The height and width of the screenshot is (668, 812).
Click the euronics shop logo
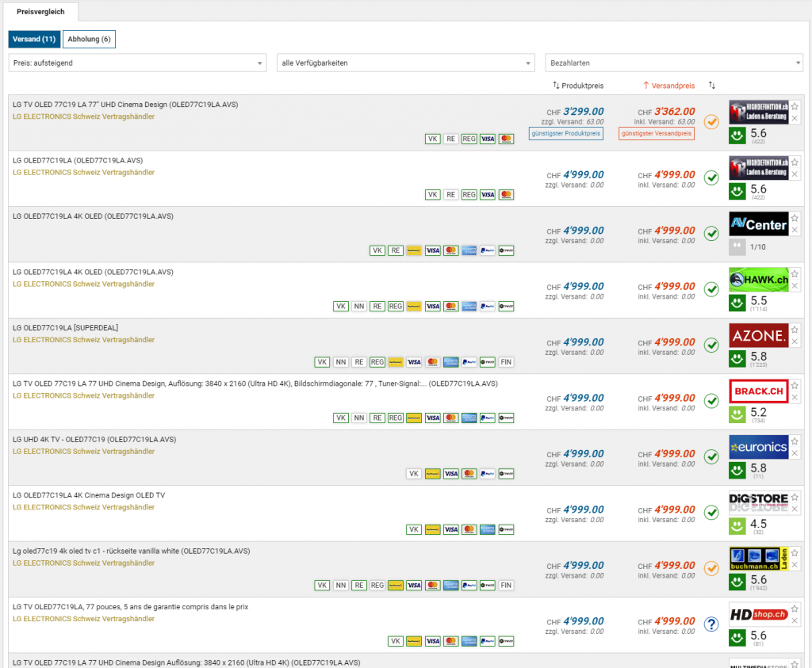click(758, 447)
